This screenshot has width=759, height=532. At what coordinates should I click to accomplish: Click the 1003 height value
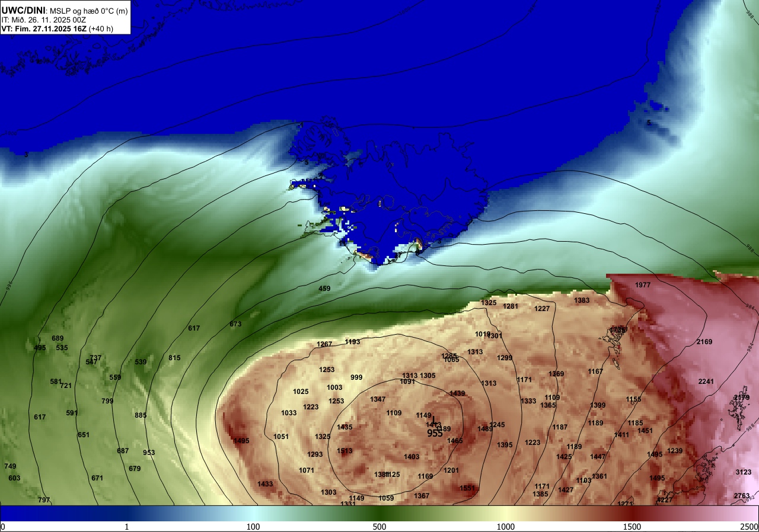[334, 387]
